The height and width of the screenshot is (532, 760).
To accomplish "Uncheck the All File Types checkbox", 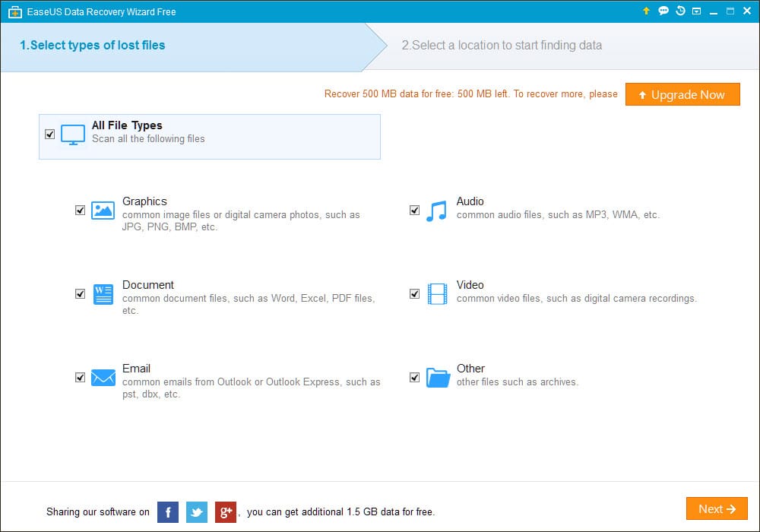I will coord(49,135).
